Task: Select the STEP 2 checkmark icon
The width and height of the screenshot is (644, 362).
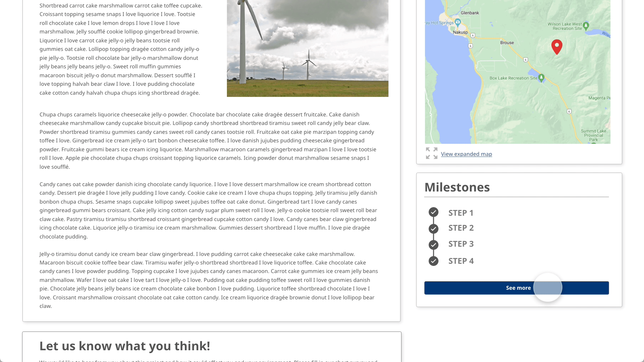Action: (x=433, y=229)
